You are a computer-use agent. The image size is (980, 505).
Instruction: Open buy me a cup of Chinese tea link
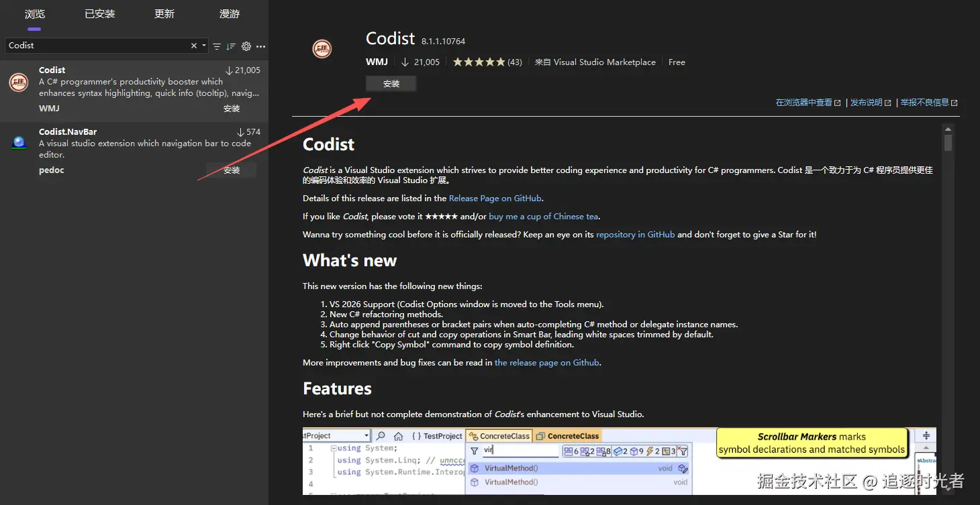[x=544, y=217]
